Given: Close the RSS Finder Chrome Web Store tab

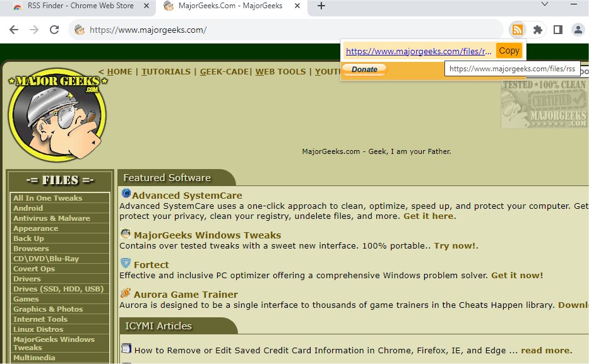Looking at the screenshot, I should (x=146, y=6).
